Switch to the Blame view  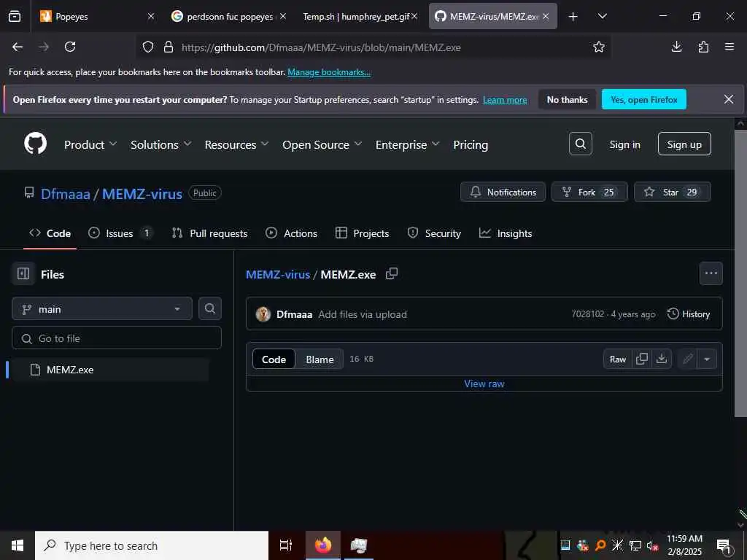click(x=320, y=359)
